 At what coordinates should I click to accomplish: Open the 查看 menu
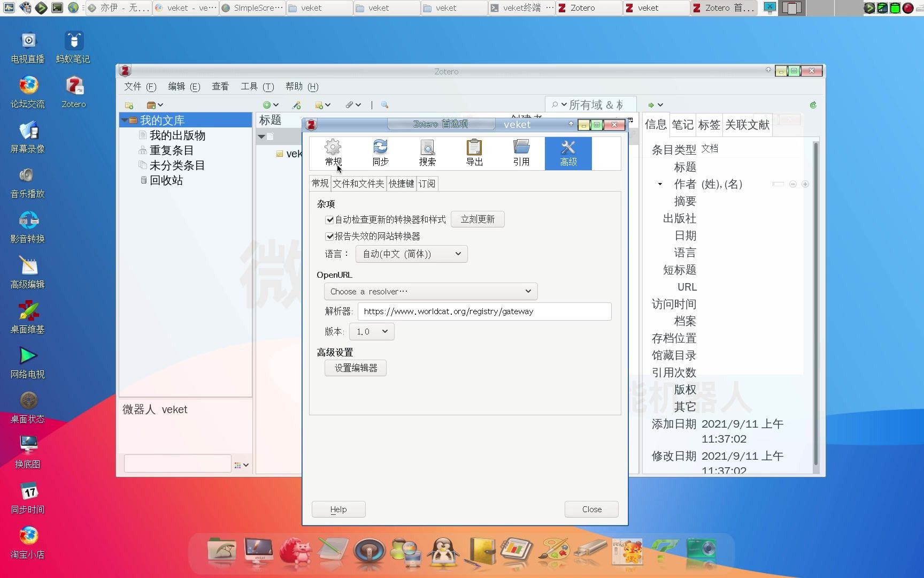[x=220, y=87]
